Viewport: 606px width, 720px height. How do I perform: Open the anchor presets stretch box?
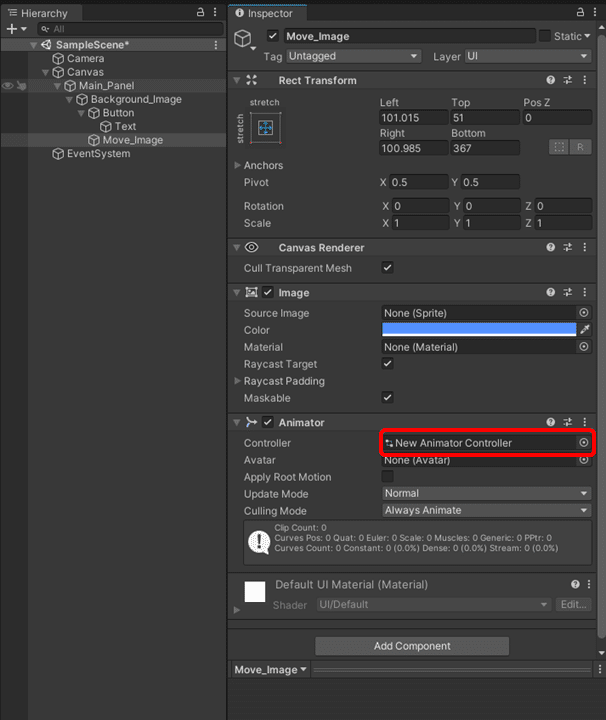[266, 128]
